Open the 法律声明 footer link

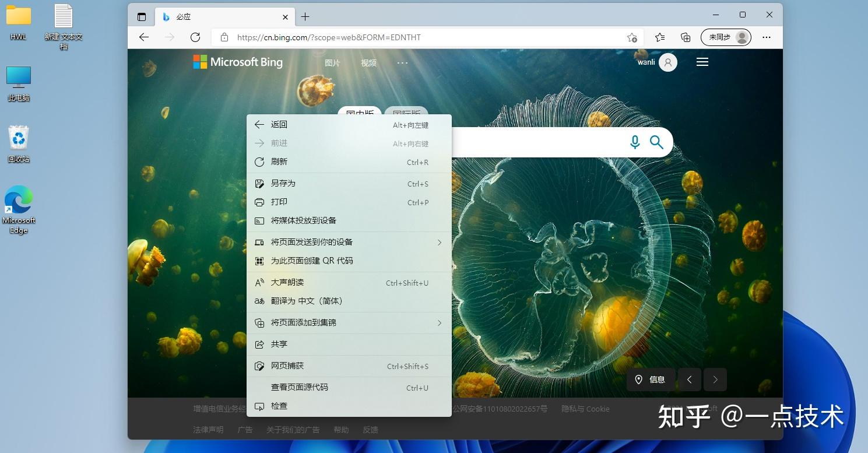coord(208,430)
